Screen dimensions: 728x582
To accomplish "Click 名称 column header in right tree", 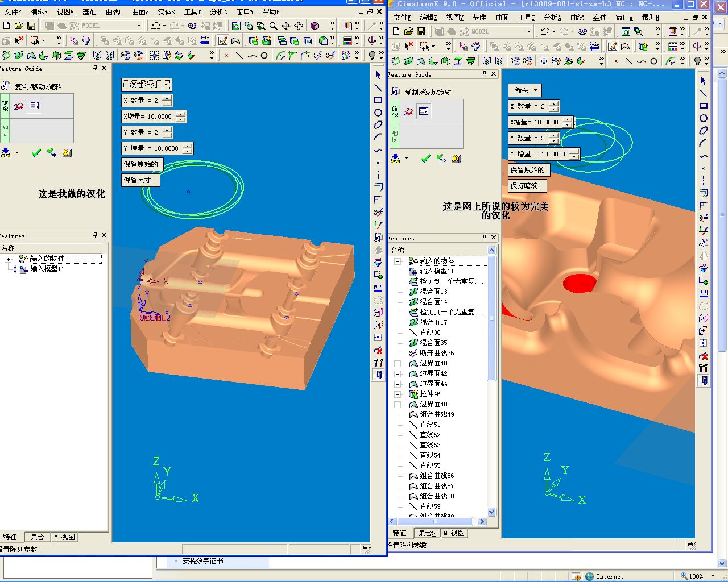I will pyautogui.click(x=438, y=251).
